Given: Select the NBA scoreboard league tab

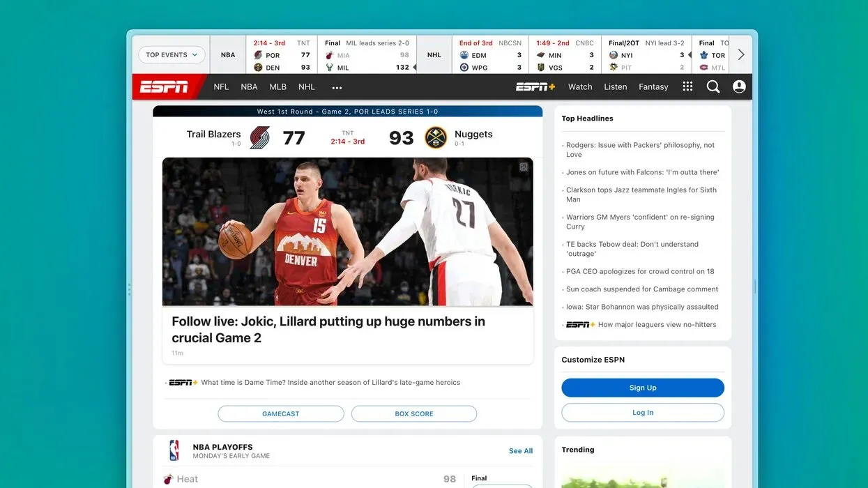Looking at the screenshot, I should tap(228, 55).
